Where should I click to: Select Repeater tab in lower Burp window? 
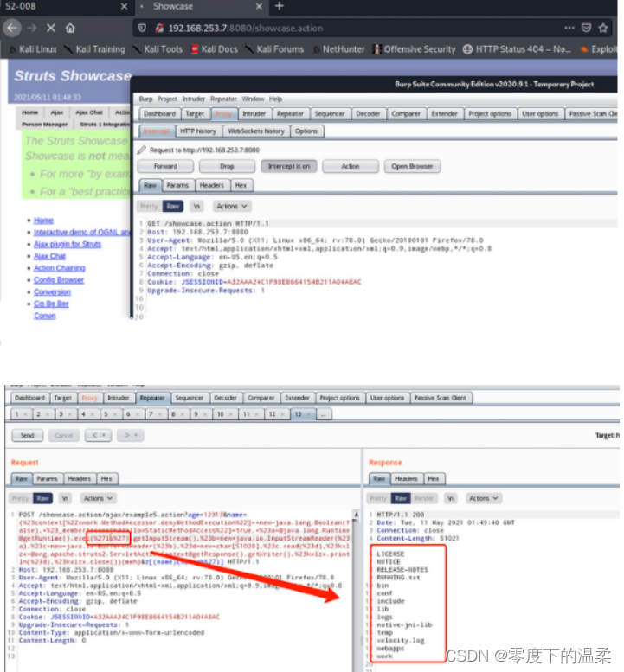(x=152, y=398)
